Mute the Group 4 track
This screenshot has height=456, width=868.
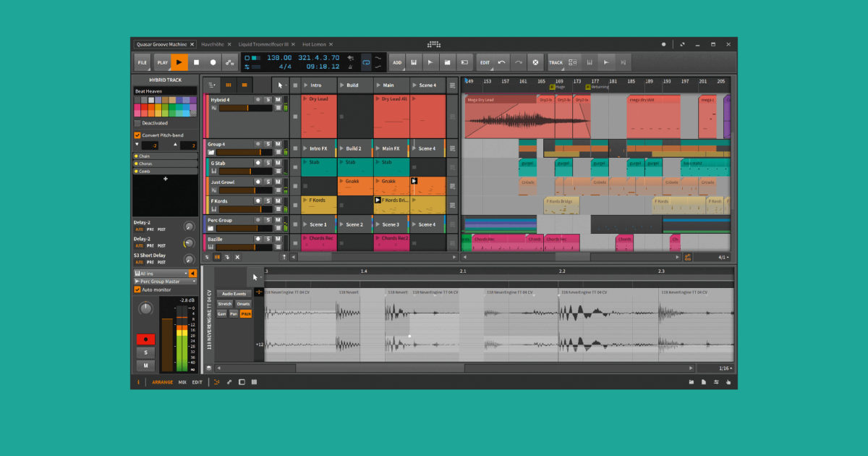click(278, 144)
